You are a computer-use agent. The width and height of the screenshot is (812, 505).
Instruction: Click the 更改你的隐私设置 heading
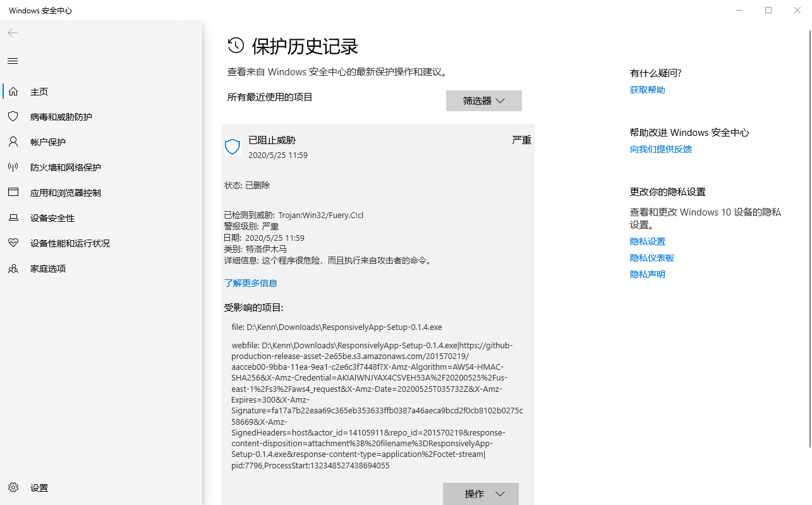[x=667, y=192]
